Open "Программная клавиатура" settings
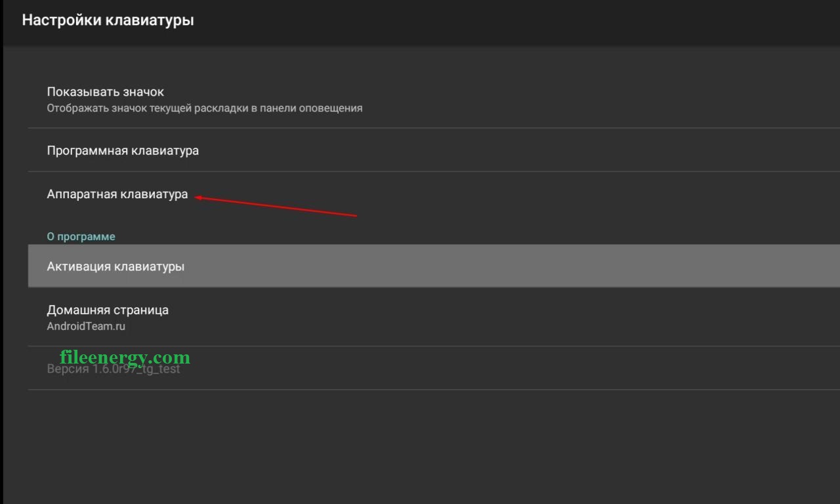Viewport: 840px width, 504px height. [434, 150]
